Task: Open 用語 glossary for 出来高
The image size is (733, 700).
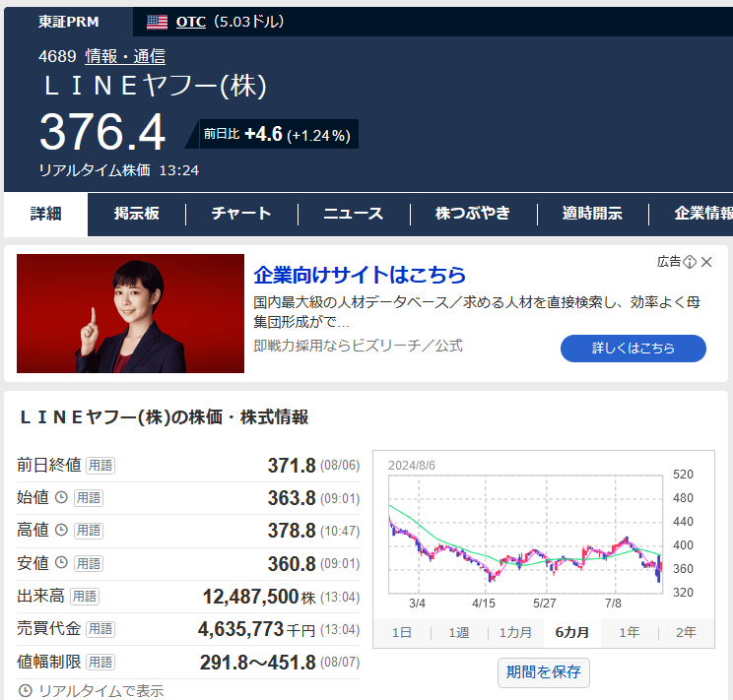Action: tap(84, 597)
